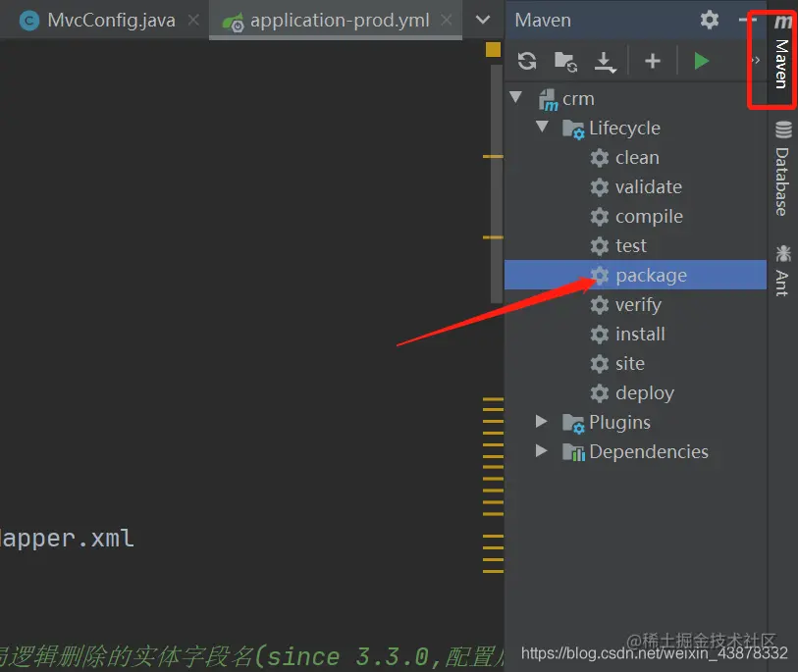The height and width of the screenshot is (672, 798).
Task: Select the package lifecycle goal
Action: (635, 276)
